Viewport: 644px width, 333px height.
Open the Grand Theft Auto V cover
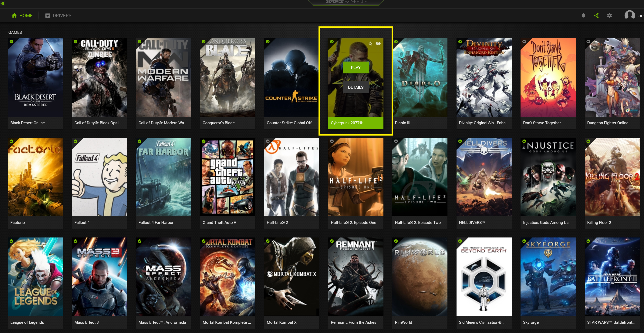point(228,177)
